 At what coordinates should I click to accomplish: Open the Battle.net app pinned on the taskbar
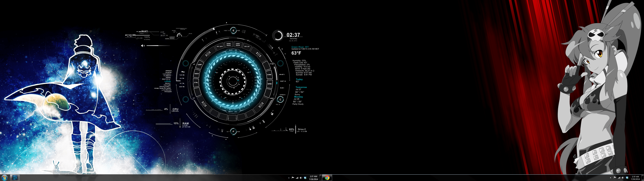15,178
